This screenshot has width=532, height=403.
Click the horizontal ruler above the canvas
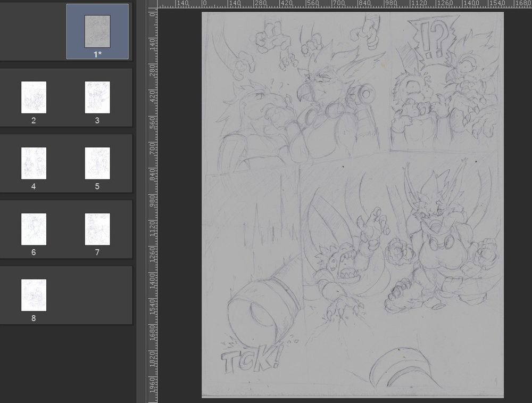click(x=345, y=4)
